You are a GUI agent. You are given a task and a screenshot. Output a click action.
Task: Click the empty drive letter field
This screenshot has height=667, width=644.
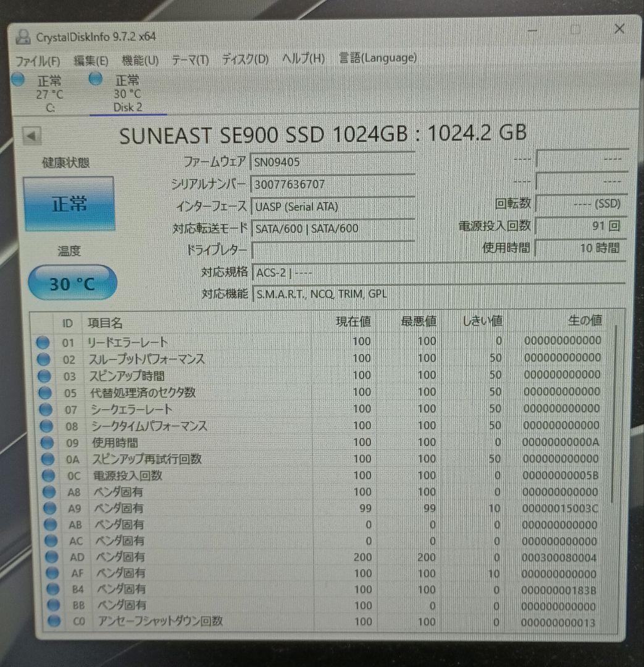pos(333,251)
